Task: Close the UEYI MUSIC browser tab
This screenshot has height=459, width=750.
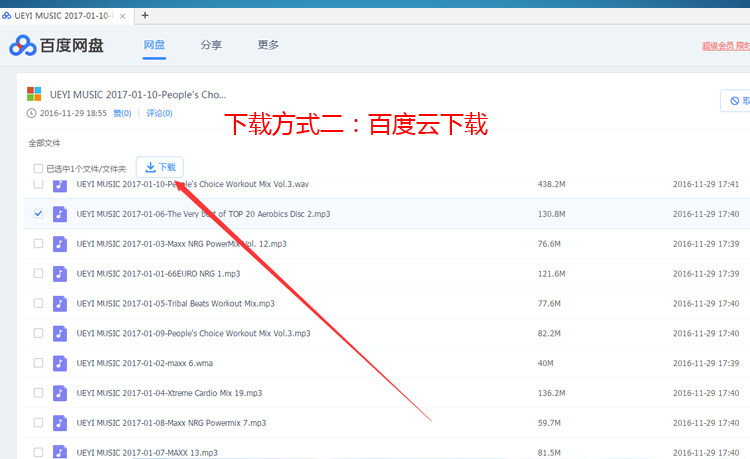Action: point(122,16)
